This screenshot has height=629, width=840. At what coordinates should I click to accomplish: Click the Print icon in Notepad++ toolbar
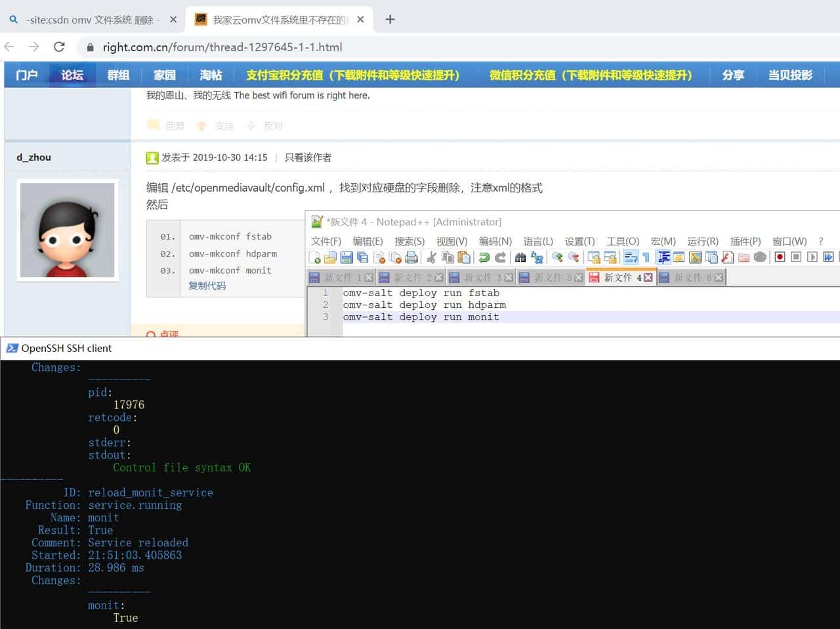click(411, 257)
